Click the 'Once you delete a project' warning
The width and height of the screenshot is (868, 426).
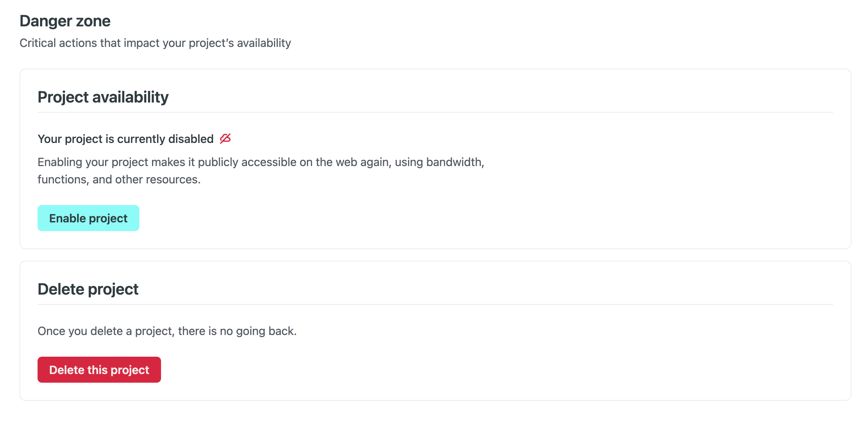[x=167, y=331]
